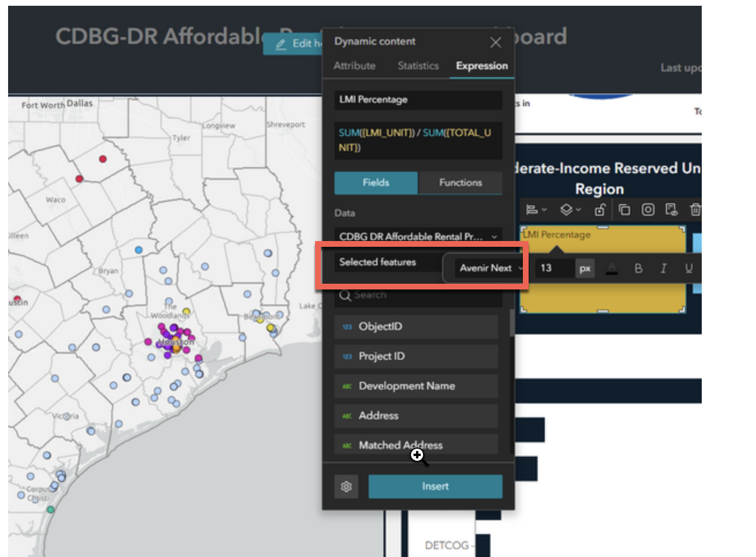Click the circled-O mask icon in the toolbar

648,209
